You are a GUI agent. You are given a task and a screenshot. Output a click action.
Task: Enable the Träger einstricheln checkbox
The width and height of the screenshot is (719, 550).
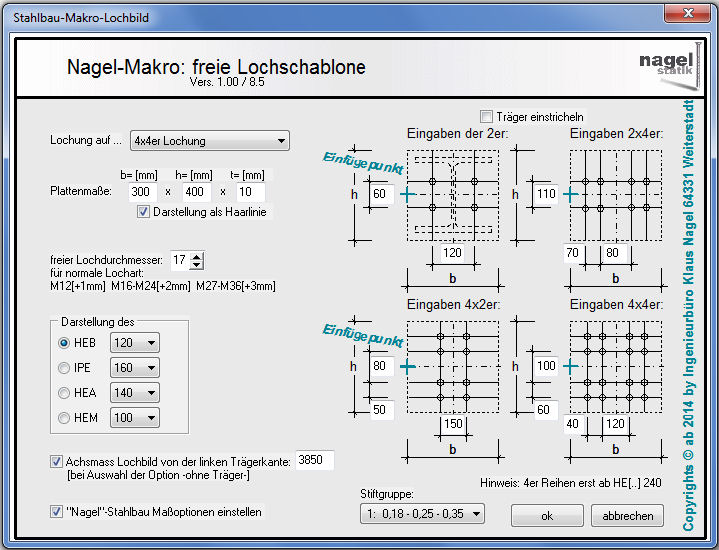pyautogui.click(x=487, y=116)
